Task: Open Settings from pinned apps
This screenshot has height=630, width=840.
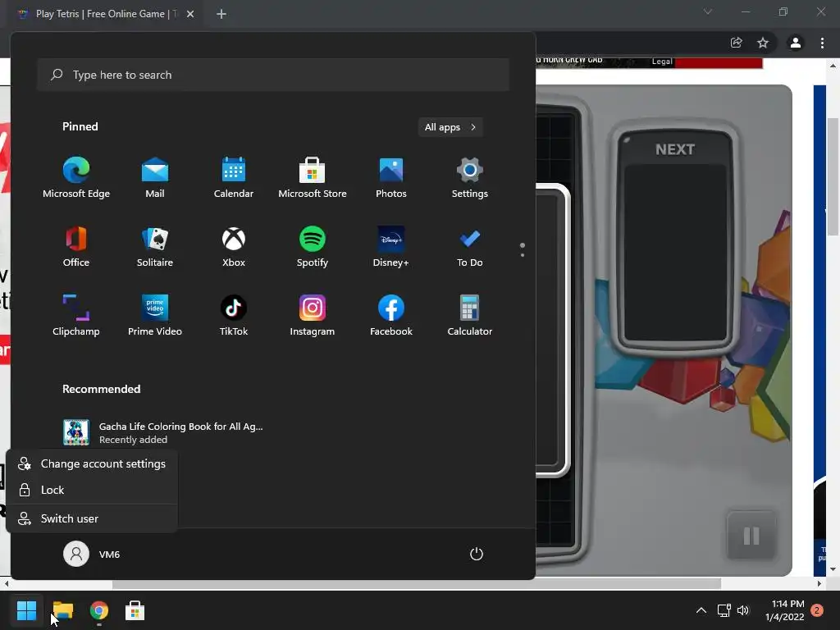Action: pos(470,178)
